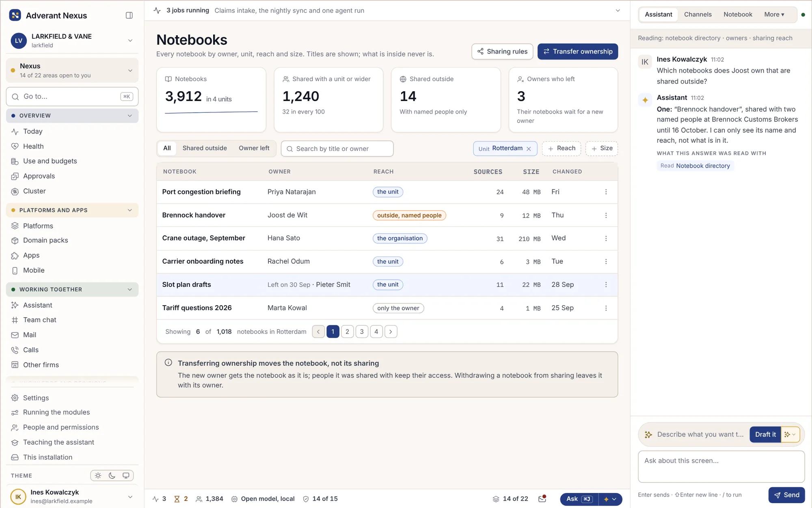Click Transfer ownership button
The image size is (812, 508).
(x=578, y=52)
